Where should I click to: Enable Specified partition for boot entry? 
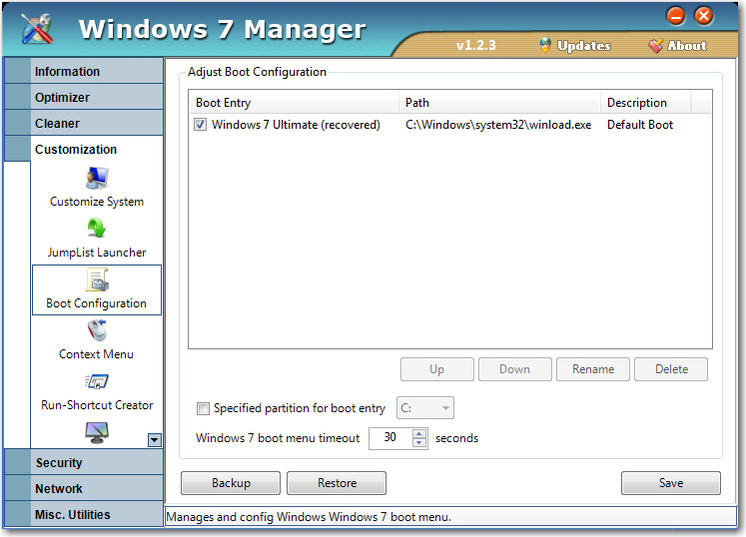(x=203, y=408)
